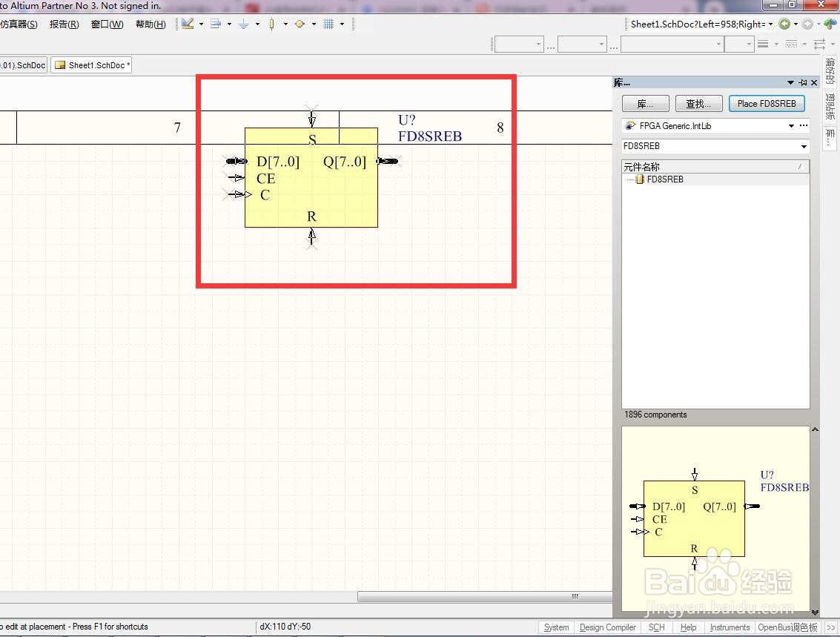The height and width of the screenshot is (637, 840).
Task: Open the Design Compiler panel button
Action: point(607,627)
